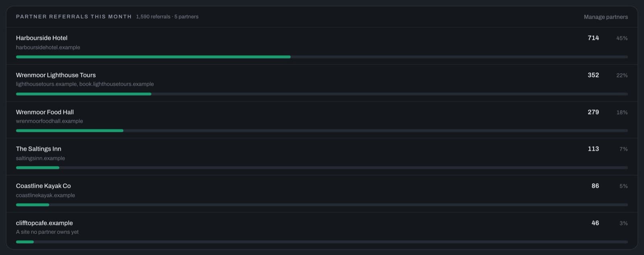Click the Partner Referrals This Month heading
Viewport: 644px width, 255px height.
[74, 17]
